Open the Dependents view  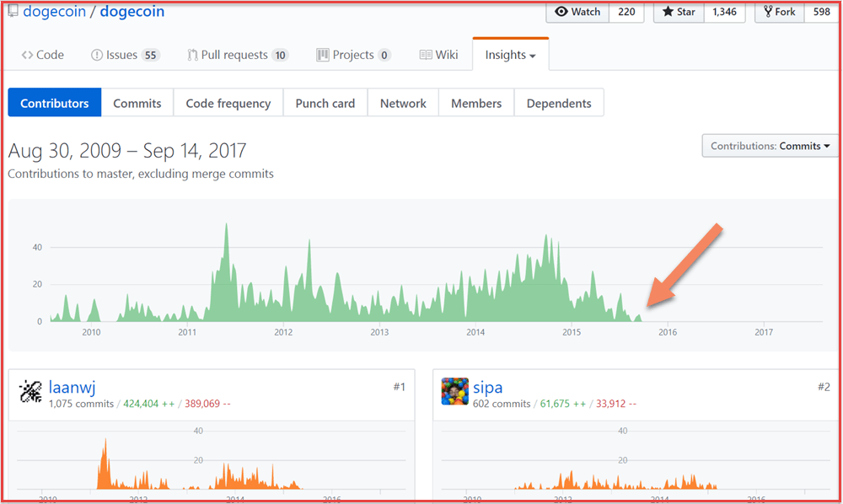point(559,103)
